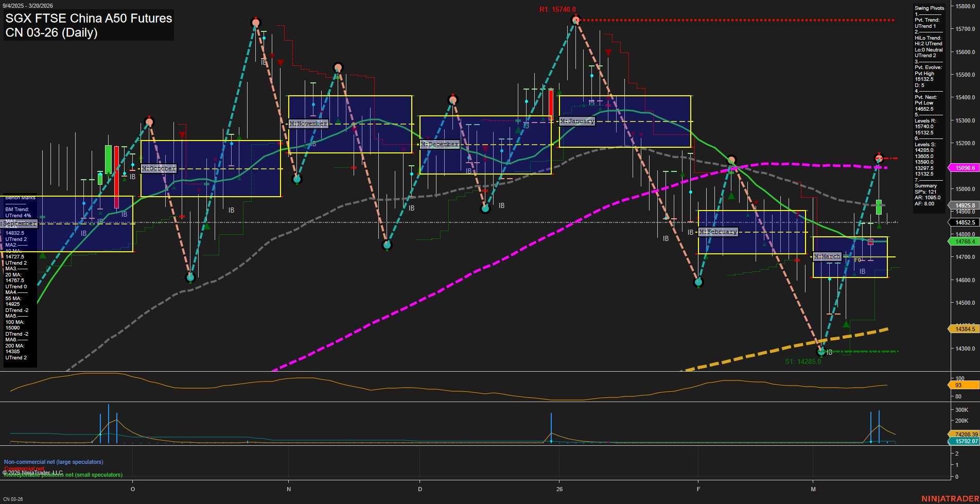Click the cyan 15792.07 value swatch
This screenshot has height=504, width=980.
965,441
